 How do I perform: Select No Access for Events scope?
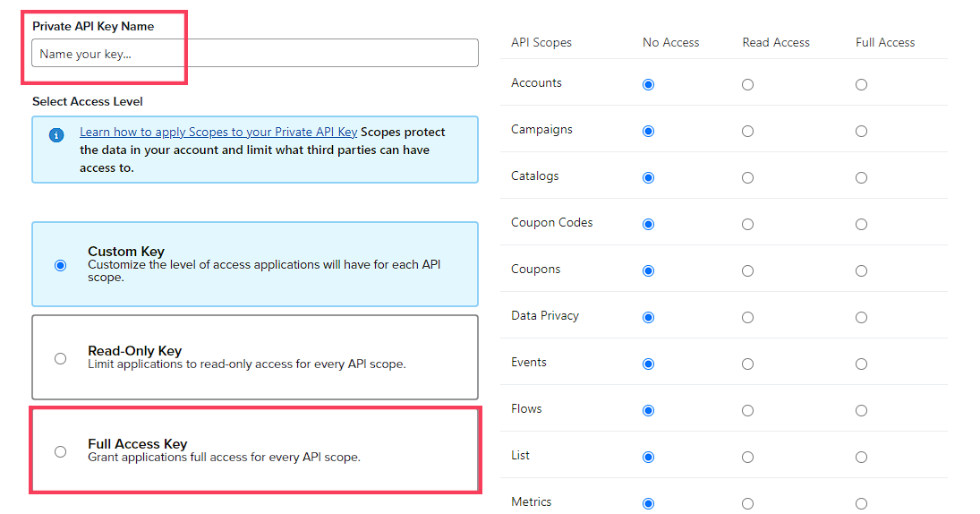click(648, 364)
